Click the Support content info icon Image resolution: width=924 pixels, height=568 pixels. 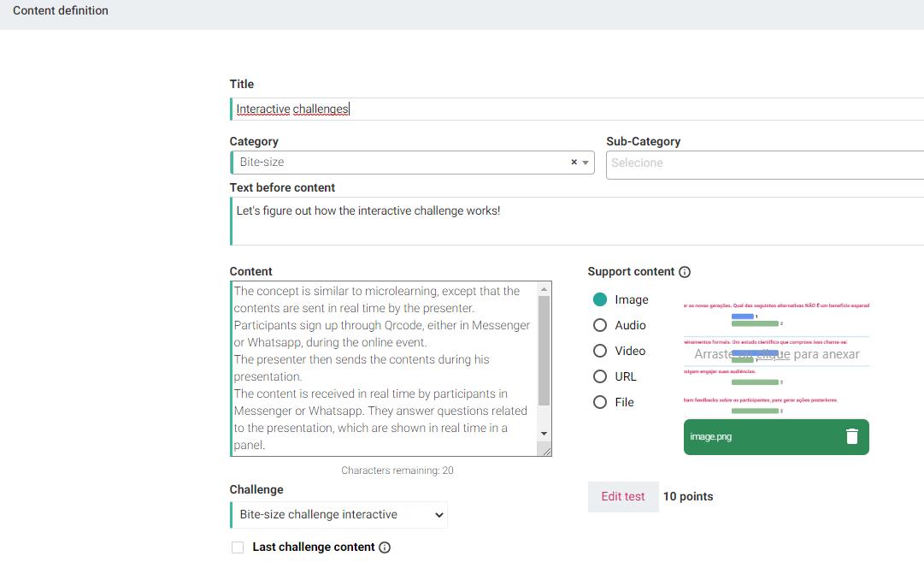685,272
